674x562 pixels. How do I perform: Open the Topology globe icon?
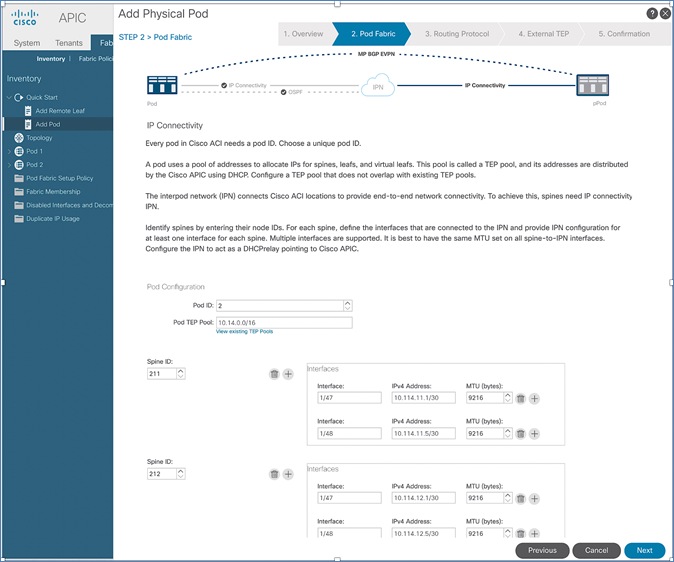(x=19, y=138)
